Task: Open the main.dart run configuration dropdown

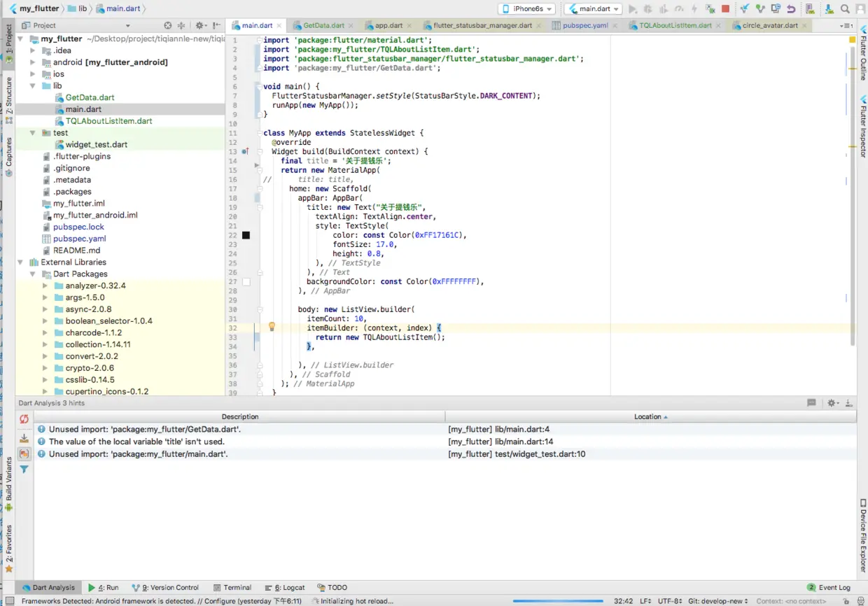Action: click(x=593, y=9)
